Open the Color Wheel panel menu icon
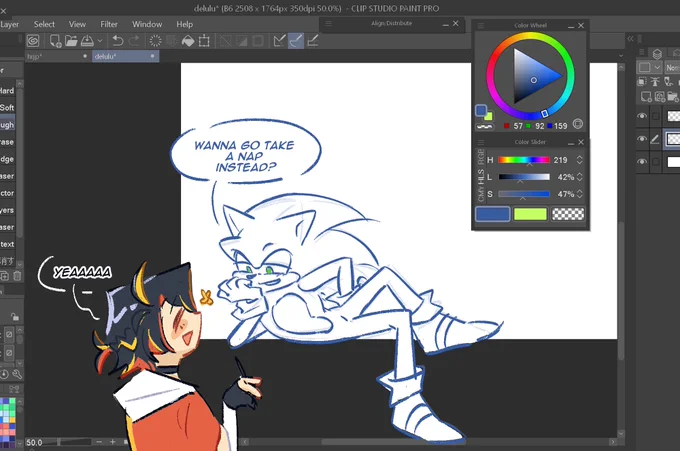 (481, 26)
